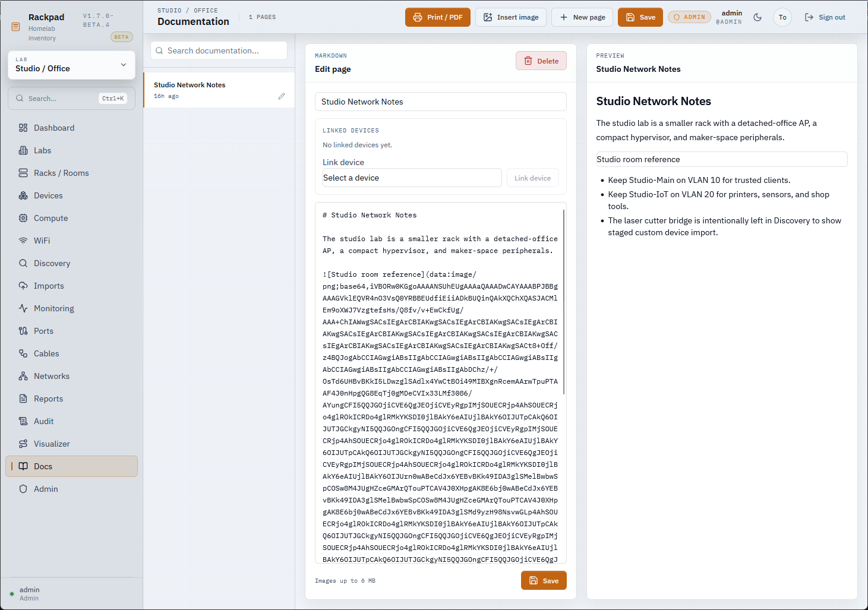Open the Studio / Office lab dropdown
Viewport: 868px width, 610px height.
click(x=71, y=65)
